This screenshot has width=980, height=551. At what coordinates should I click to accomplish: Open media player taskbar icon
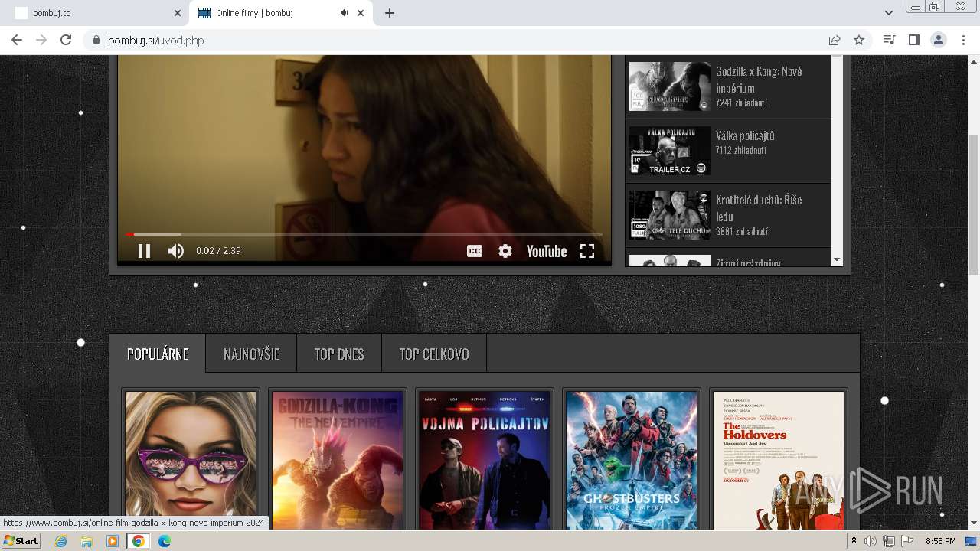[113, 541]
